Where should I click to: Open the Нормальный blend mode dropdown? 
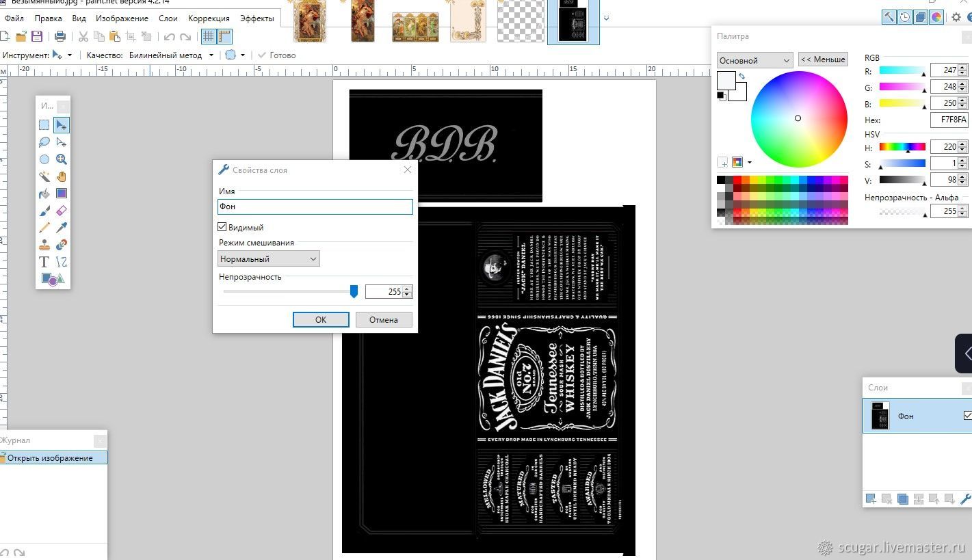(269, 259)
